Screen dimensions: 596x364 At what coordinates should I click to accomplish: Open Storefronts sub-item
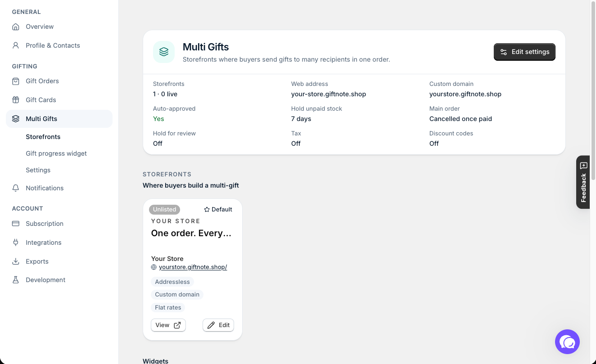click(x=43, y=137)
